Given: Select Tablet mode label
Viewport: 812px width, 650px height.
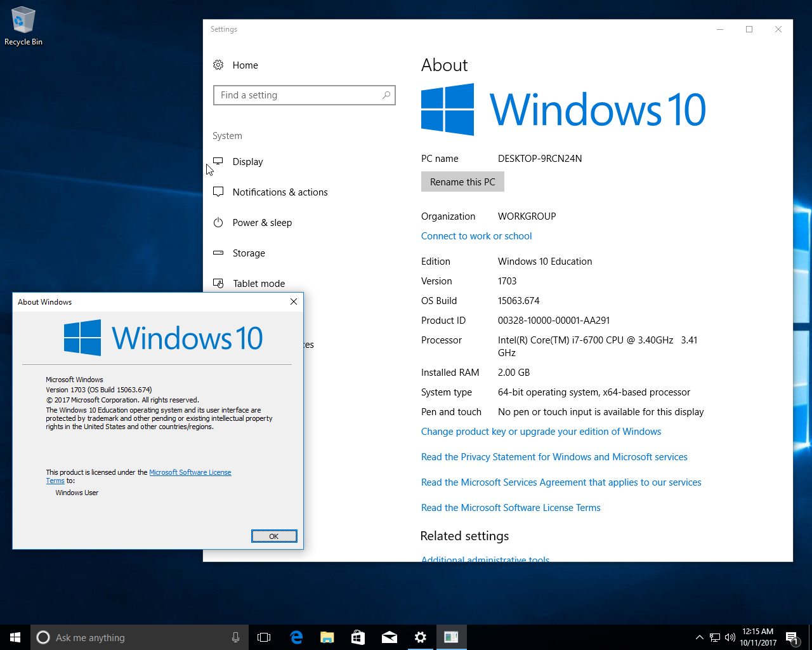Looking at the screenshot, I should pyautogui.click(x=259, y=284).
